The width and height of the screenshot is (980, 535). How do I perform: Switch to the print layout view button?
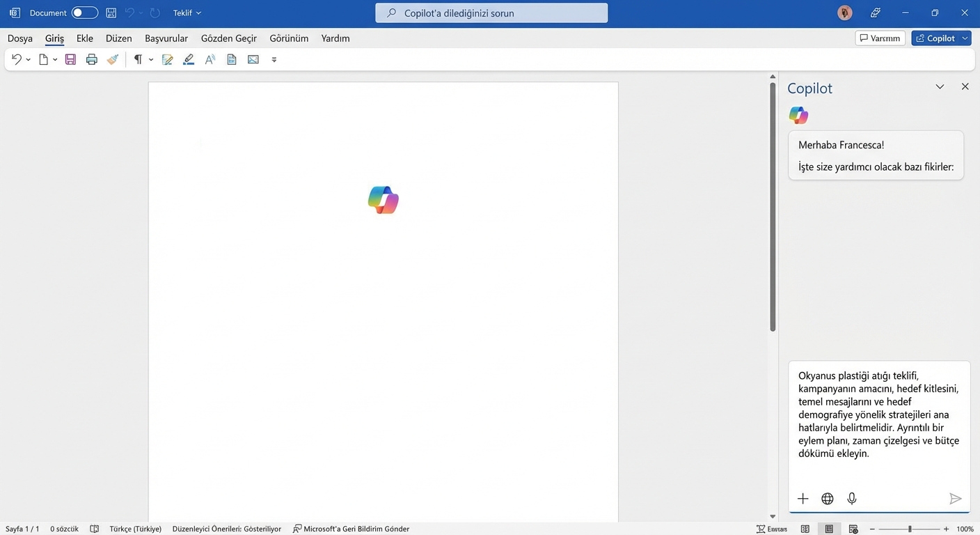(x=828, y=529)
